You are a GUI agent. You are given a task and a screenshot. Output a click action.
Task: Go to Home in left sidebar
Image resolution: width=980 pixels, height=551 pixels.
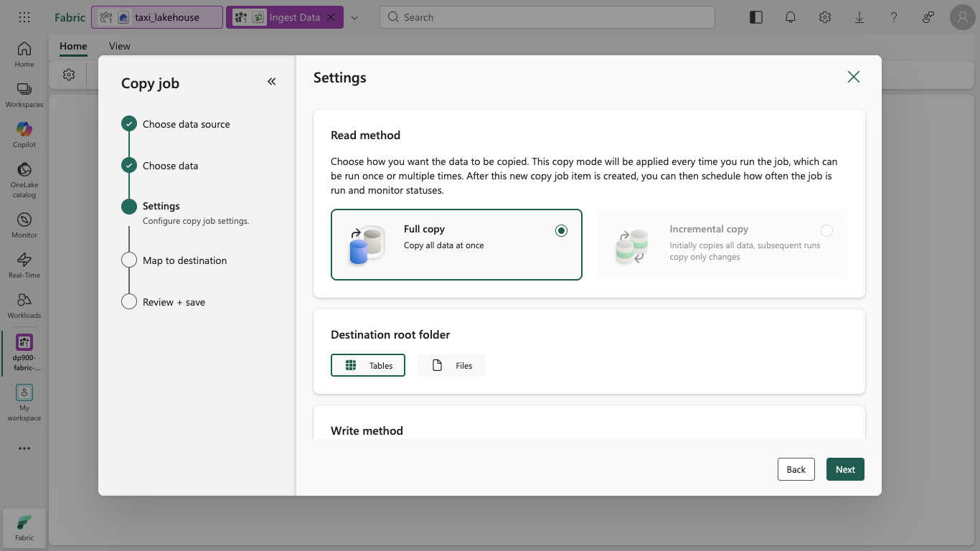coord(24,55)
